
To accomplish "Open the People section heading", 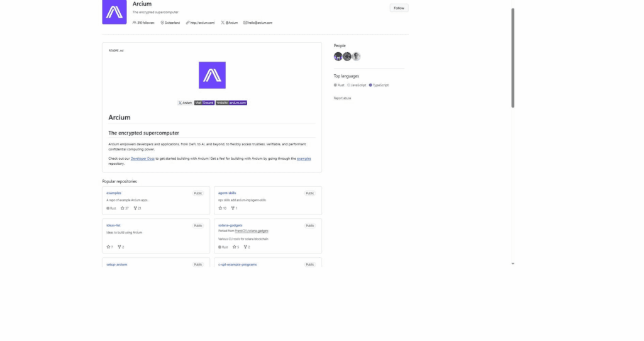I will [340, 45].
